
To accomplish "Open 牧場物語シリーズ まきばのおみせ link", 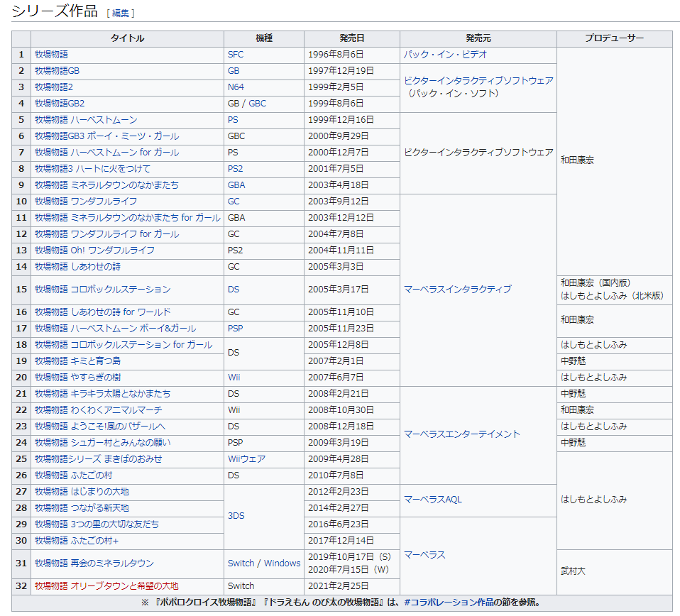I will (x=99, y=459).
